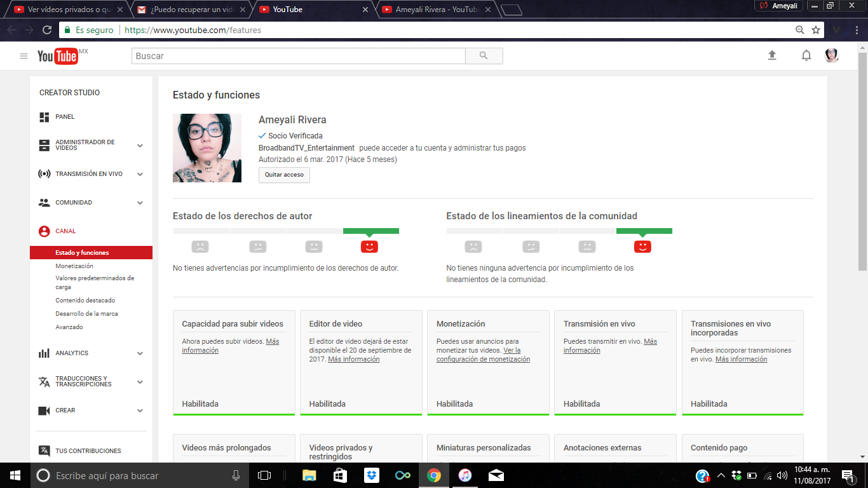The width and height of the screenshot is (868, 488).
Task: Open a new browser tab
Action: (x=511, y=10)
